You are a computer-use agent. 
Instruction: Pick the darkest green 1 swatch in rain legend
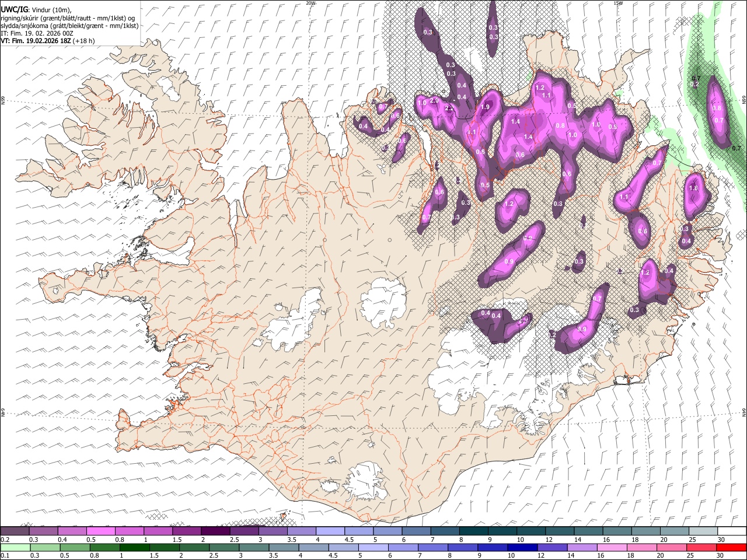click(134, 548)
